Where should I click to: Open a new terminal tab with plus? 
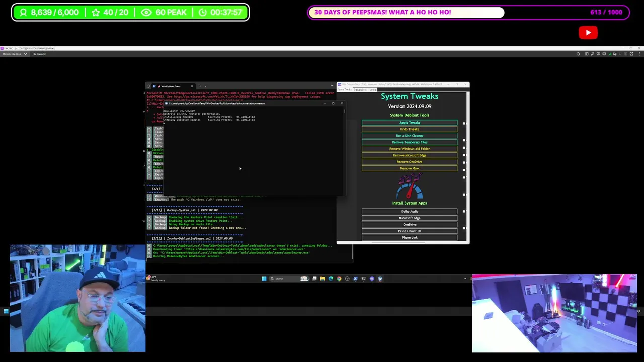point(200,86)
